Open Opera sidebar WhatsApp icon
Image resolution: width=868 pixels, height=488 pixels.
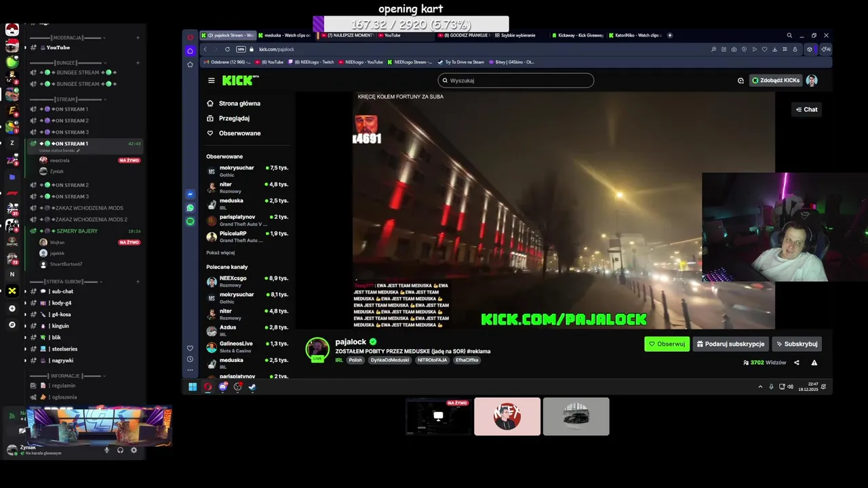point(190,208)
